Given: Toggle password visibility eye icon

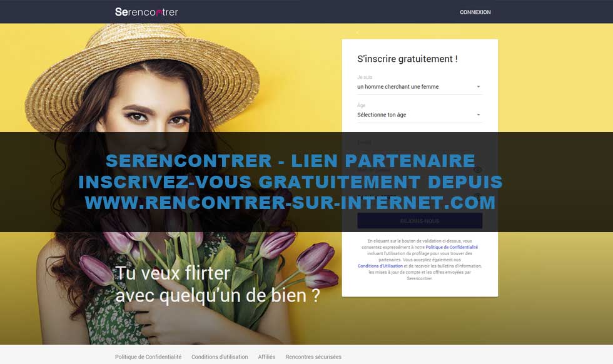Looking at the screenshot, I should [477, 170].
